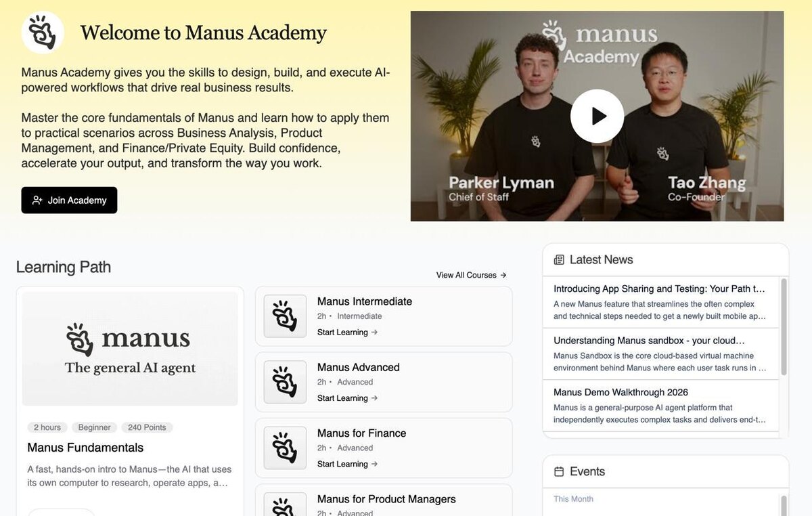Click the Manus for Finance course icon
The image size is (812, 516).
285,448
